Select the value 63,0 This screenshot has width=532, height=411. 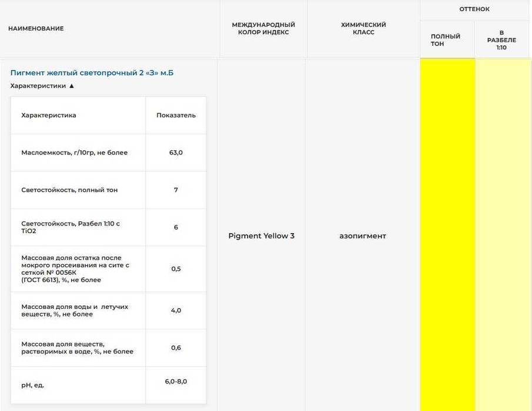(176, 153)
